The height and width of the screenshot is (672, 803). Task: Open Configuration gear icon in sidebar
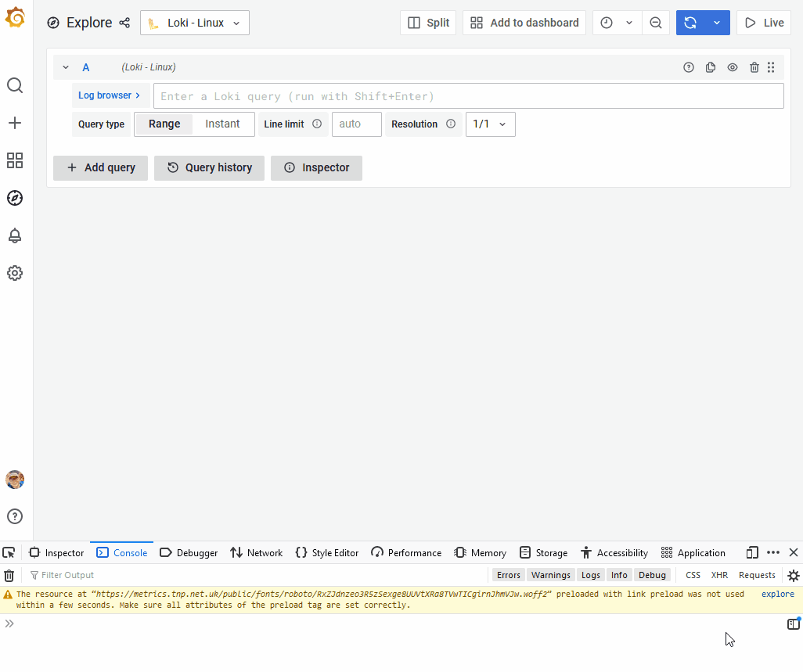point(15,273)
